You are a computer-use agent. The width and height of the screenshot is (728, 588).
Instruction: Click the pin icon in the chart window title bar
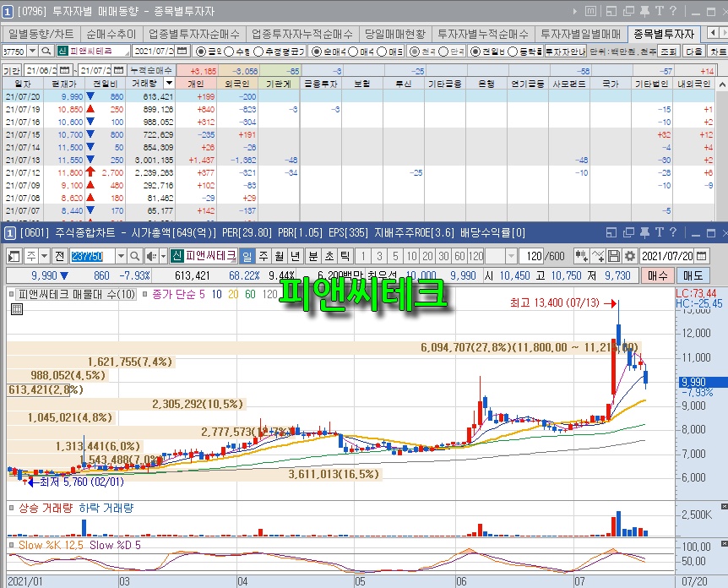coord(644,232)
